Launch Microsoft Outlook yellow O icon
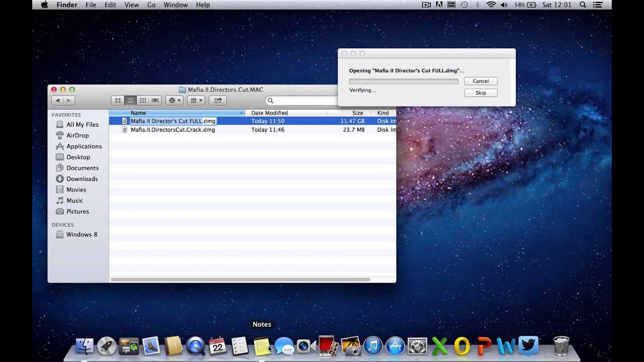 (x=461, y=346)
